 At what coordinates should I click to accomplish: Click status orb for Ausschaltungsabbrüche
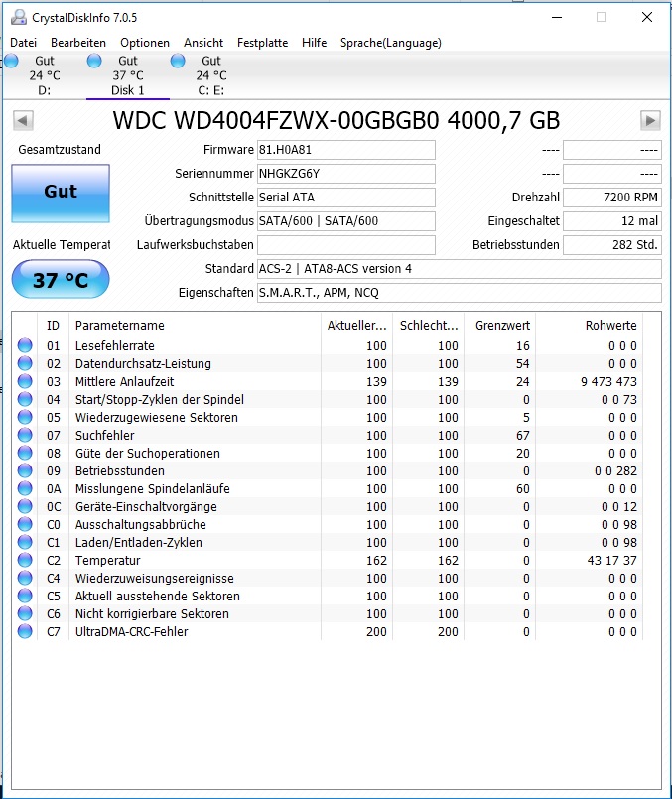[25, 524]
